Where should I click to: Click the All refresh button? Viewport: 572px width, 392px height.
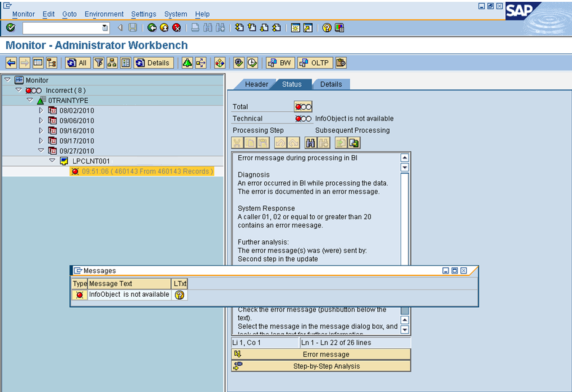coord(77,63)
